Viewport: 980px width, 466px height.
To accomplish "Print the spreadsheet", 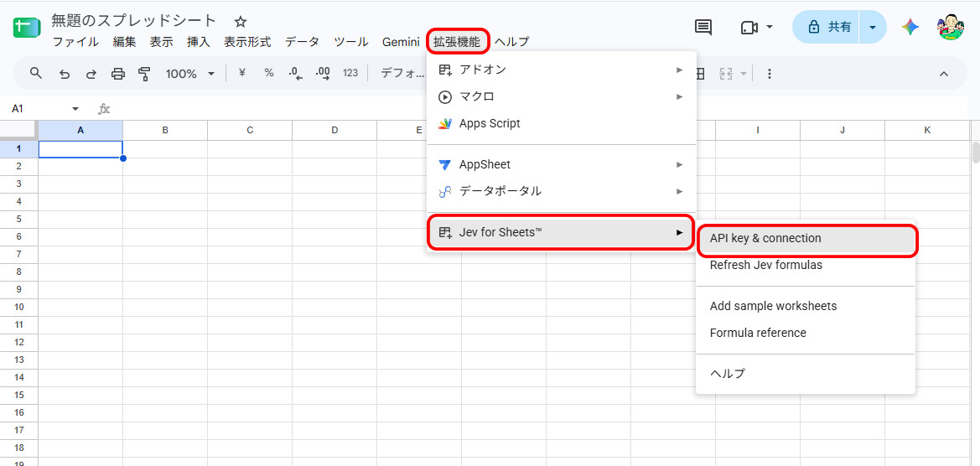I will click(118, 74).
